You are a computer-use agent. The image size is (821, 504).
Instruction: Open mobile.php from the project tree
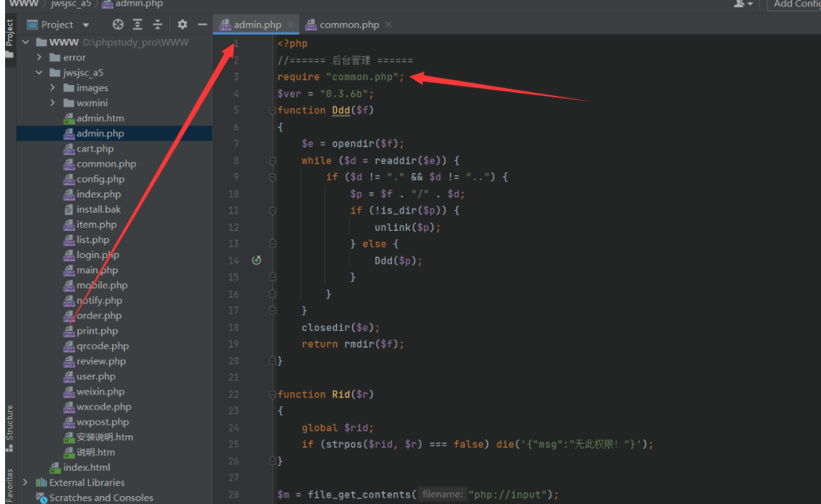pos(96,286)
